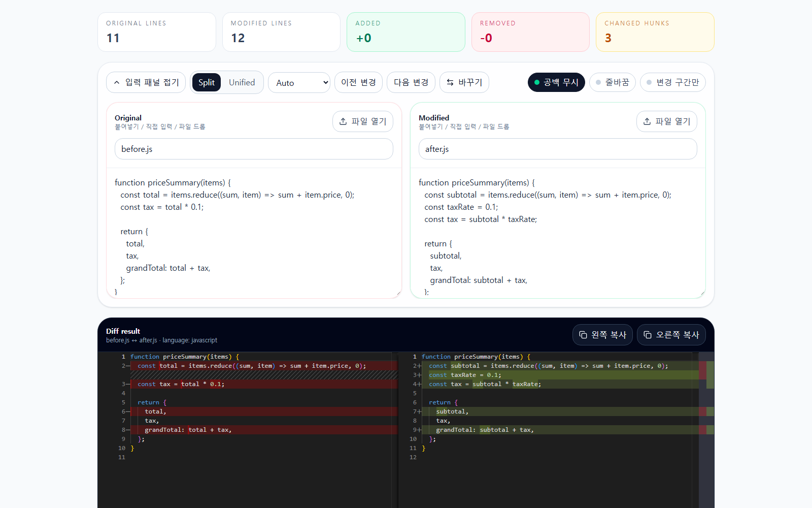Go to next change (다음 변경)
Viewport: 812px width, 508px height.
(411, 82)
